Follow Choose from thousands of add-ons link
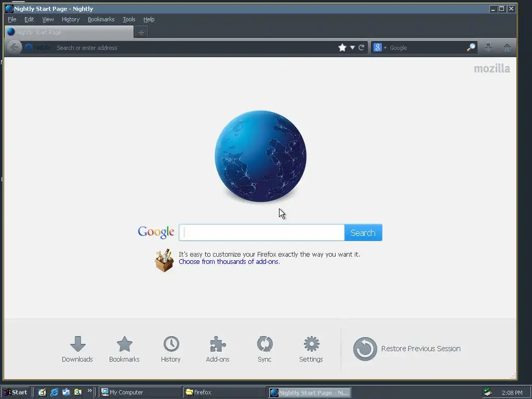 (x=229, y=262)
